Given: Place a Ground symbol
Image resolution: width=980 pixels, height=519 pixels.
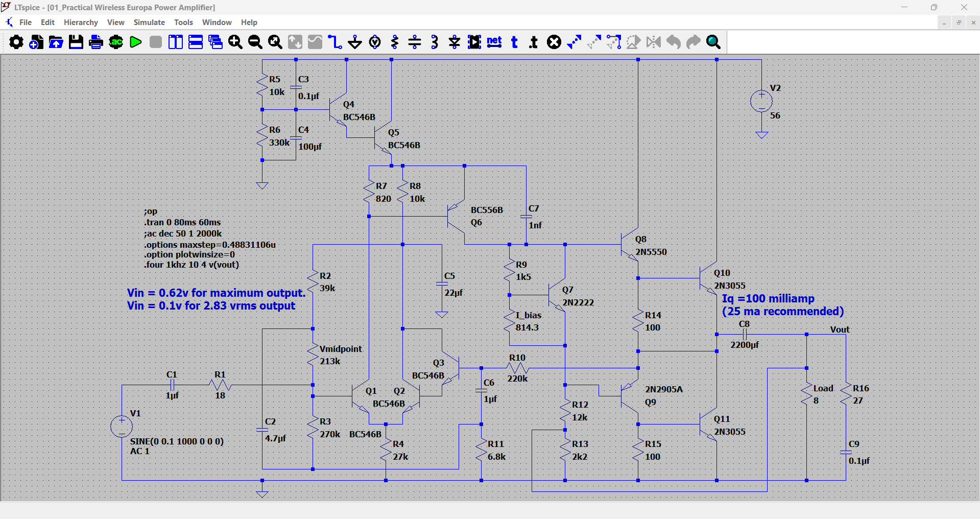Looking at the screenshot, I should (355, 42).
